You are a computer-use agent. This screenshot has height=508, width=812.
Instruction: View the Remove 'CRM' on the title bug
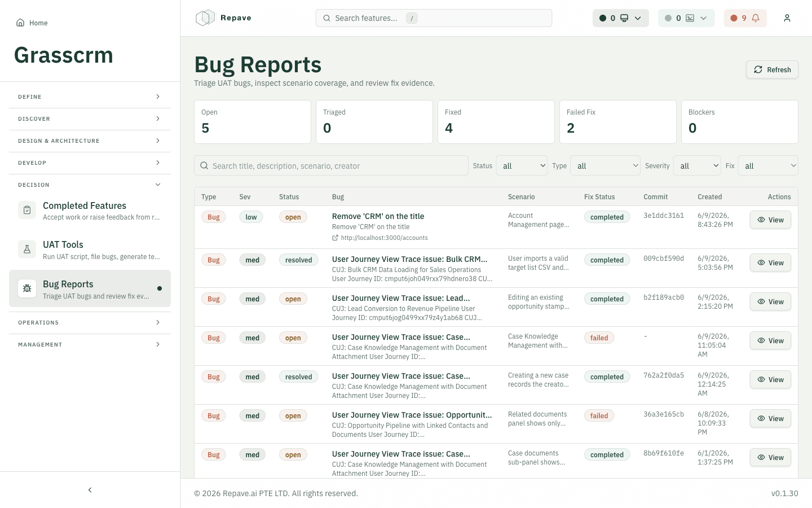770,220
